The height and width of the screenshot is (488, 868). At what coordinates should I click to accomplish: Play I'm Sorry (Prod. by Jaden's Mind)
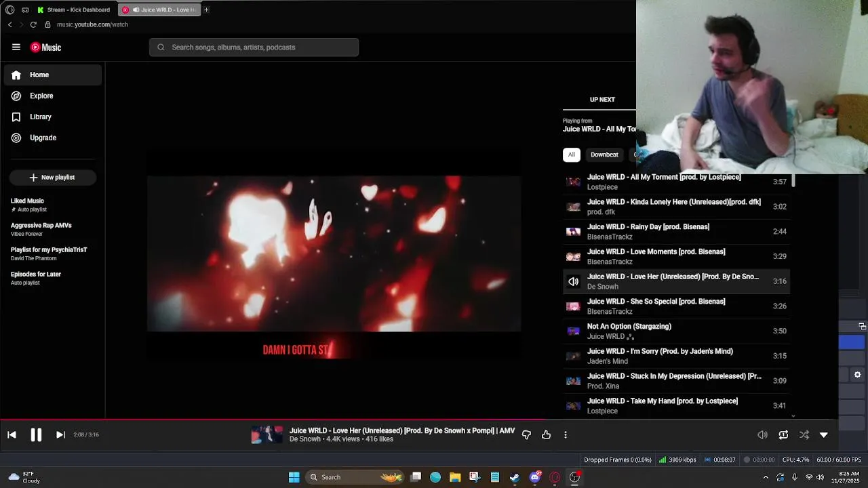coord(676,356)
